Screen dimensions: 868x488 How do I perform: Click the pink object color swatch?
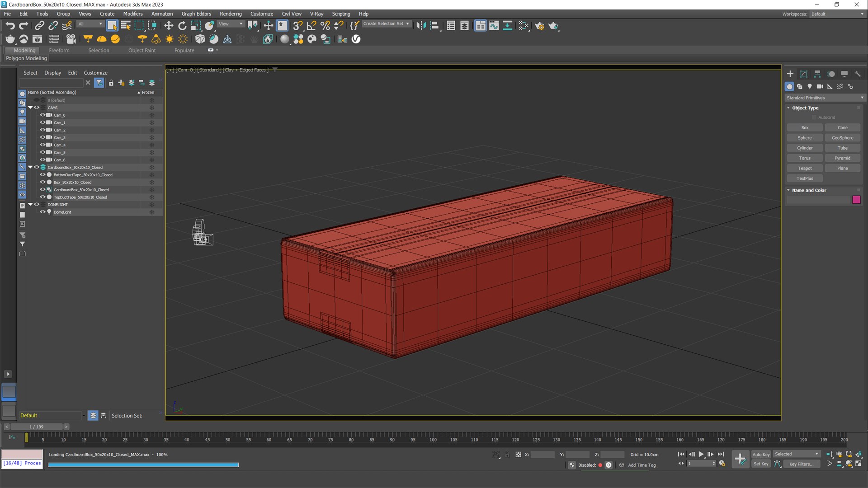[x=856, y=200]
